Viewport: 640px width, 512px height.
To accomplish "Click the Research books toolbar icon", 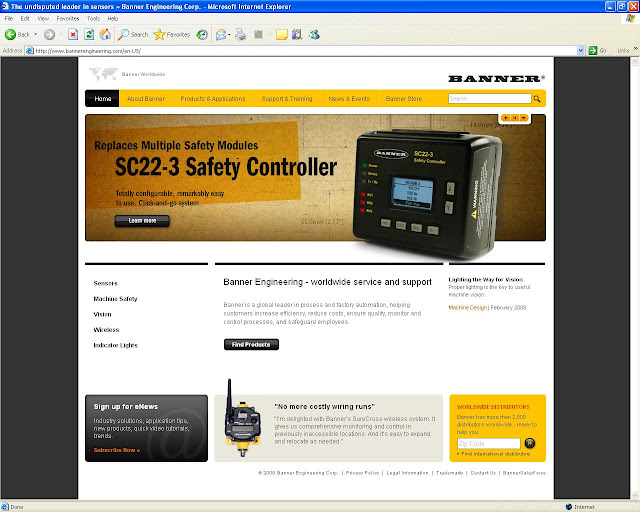I will tap(297, 35).
